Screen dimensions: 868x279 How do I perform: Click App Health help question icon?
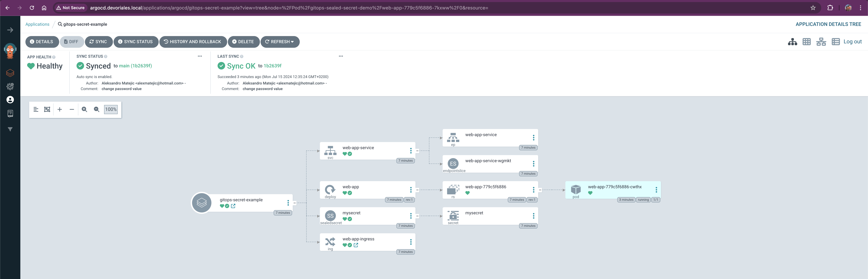coord(54,57)
